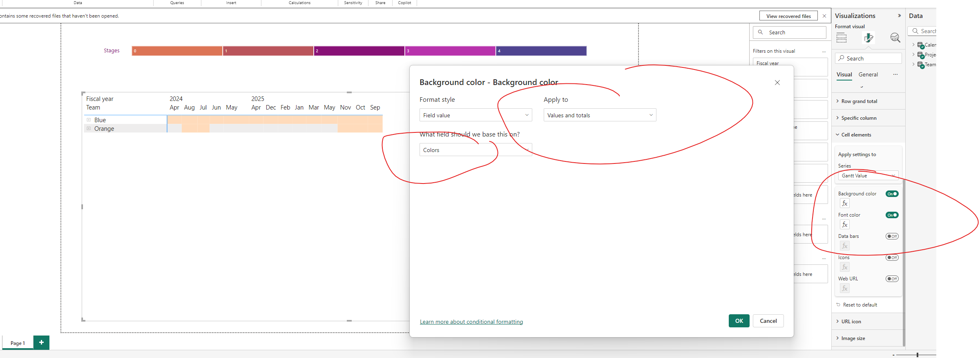
Task: Click the Cancel button
Action: [768, 321]
